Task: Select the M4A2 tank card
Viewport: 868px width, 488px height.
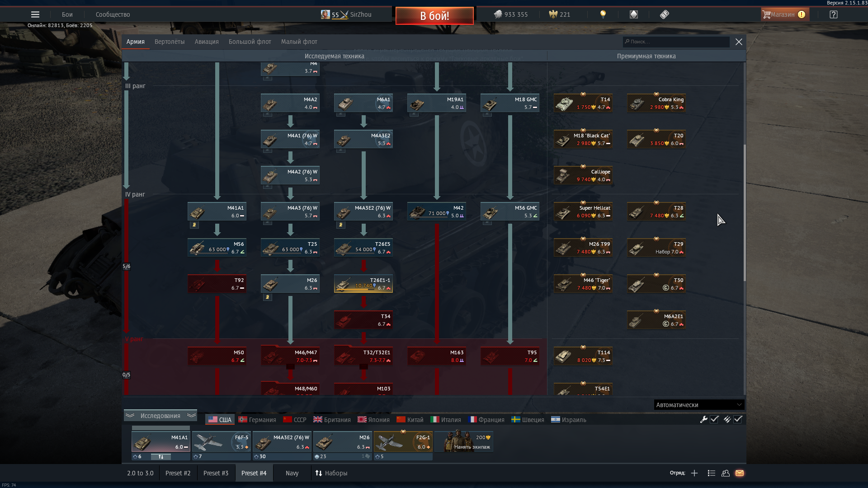Action: click(290, 103)
